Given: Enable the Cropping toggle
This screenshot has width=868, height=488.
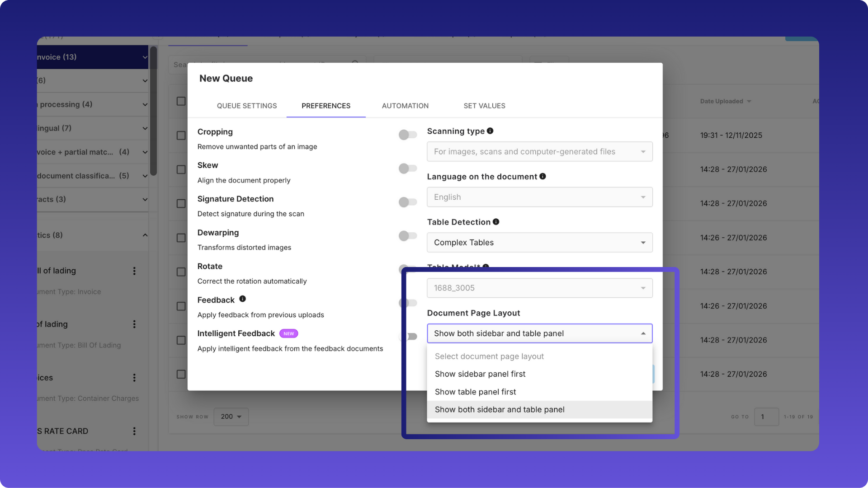Looking at the screenshot, I should [407, 135].
